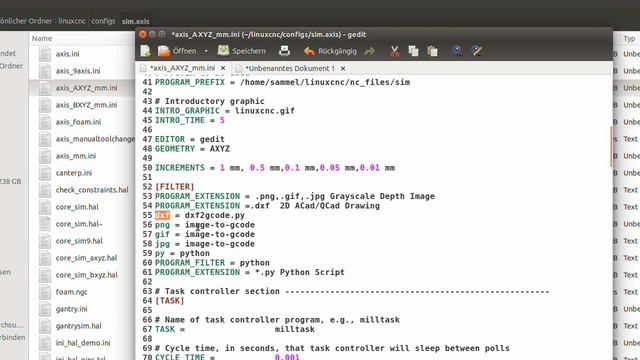Select axis_BXYZ_mm.ini in file manager
640x360 pixels.
87,105
